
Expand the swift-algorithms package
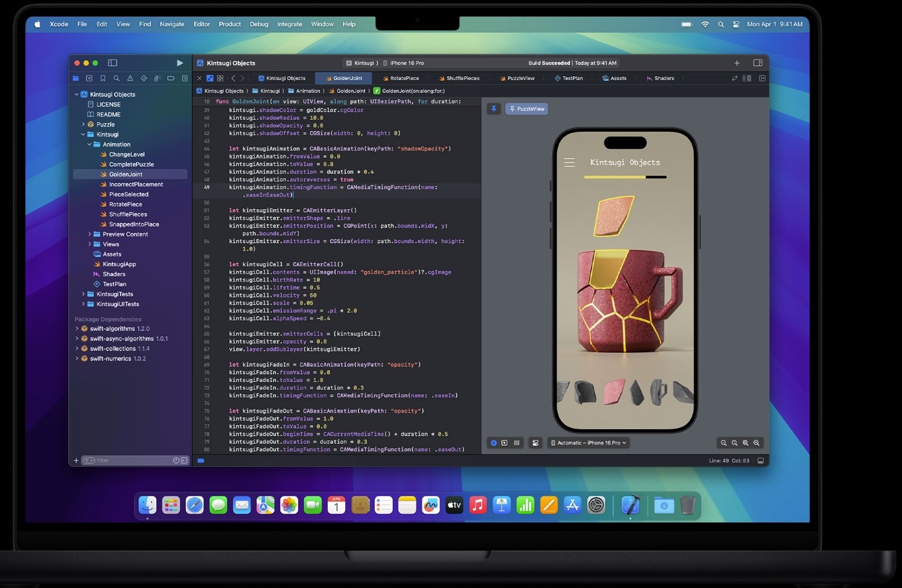tap(76, 329)
